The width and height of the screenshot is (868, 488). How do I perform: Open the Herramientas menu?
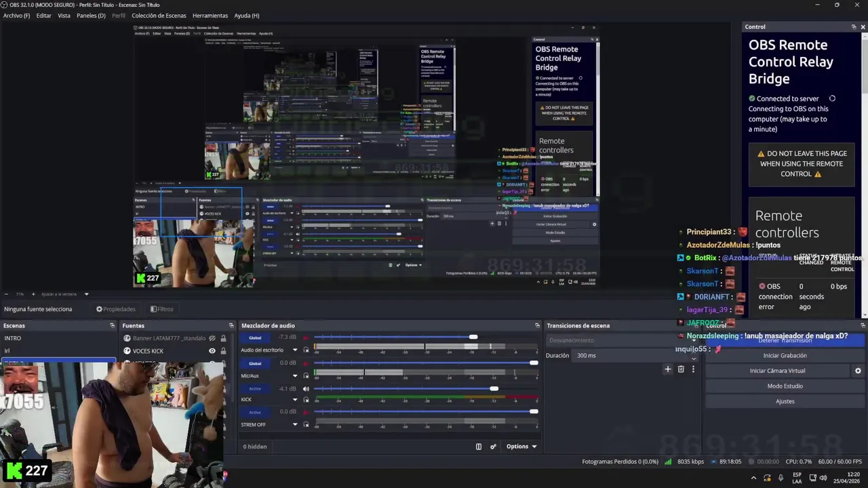pos(210,16)
